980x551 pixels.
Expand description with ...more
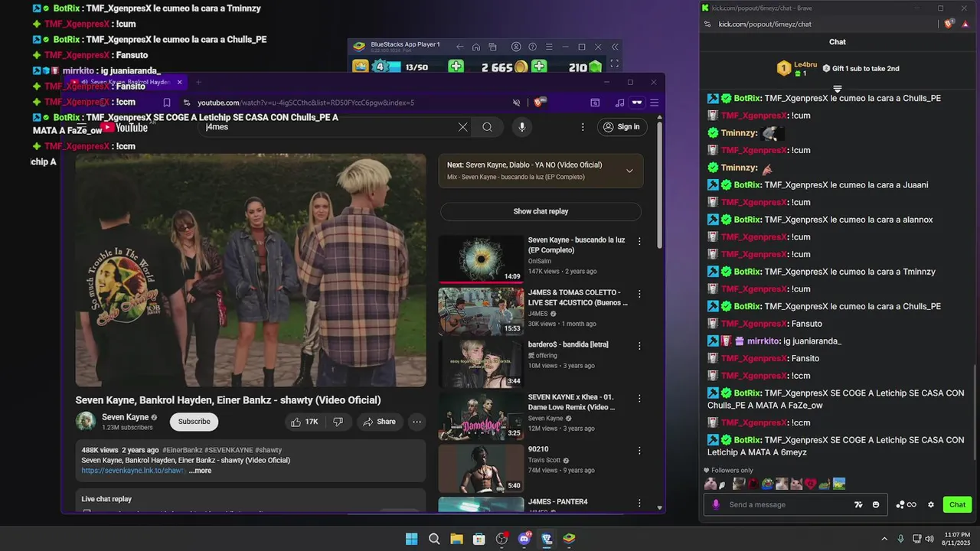[x=200, y=471]
